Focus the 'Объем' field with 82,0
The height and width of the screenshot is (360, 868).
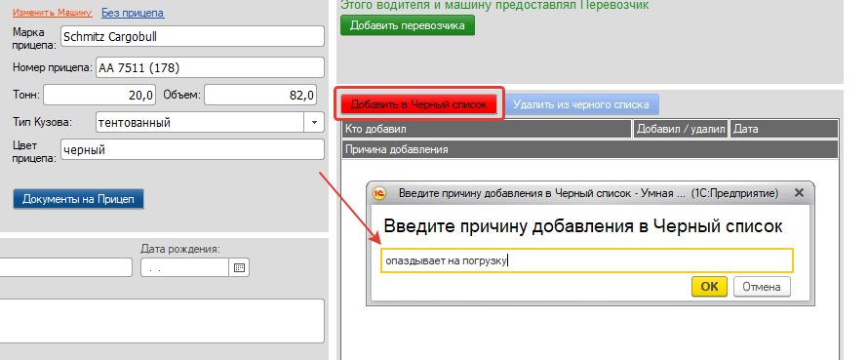coord(260,95)
